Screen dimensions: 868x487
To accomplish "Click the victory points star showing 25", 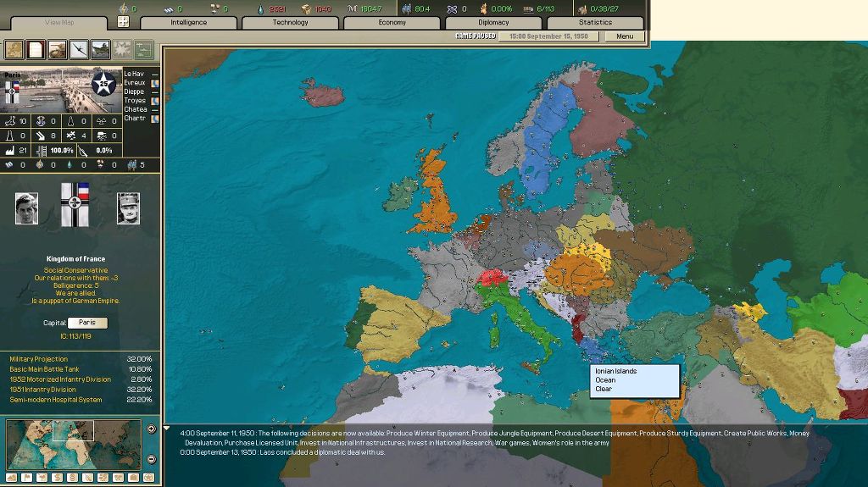I will click(x=103, y=84).
